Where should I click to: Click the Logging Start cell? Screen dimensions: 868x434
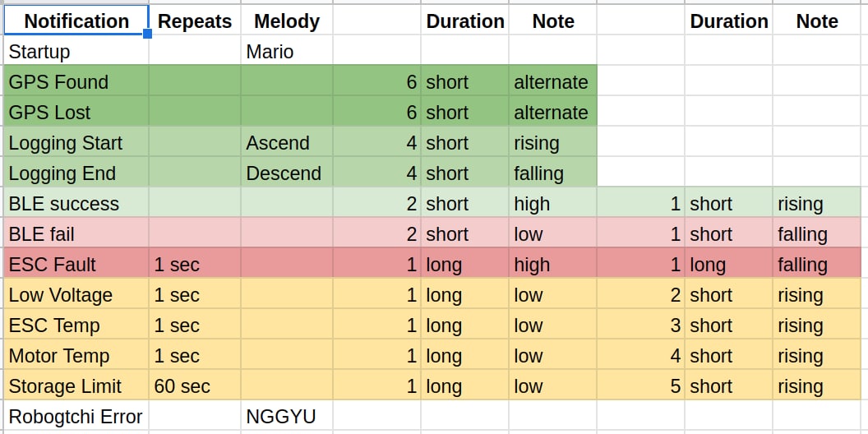[76, 142]
